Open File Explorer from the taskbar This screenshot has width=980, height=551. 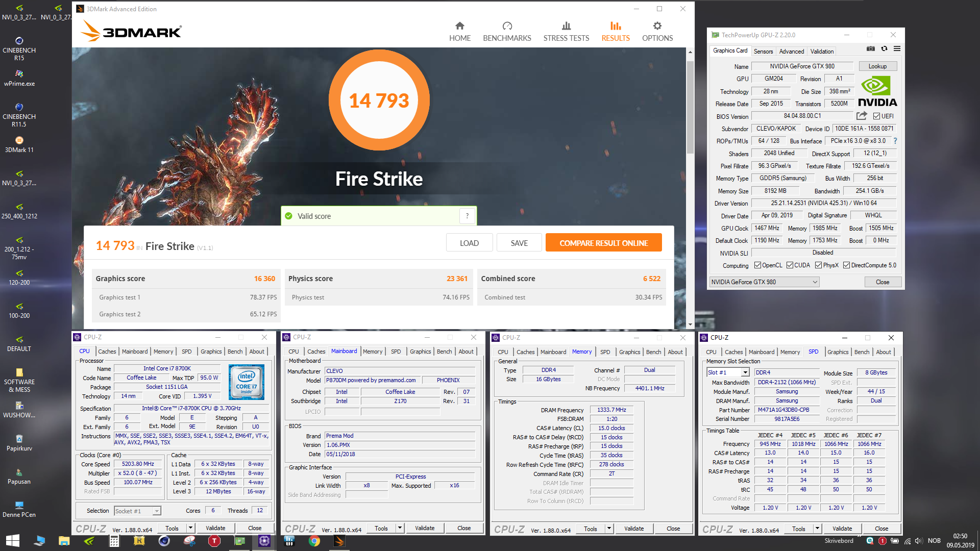pos(64,541)
